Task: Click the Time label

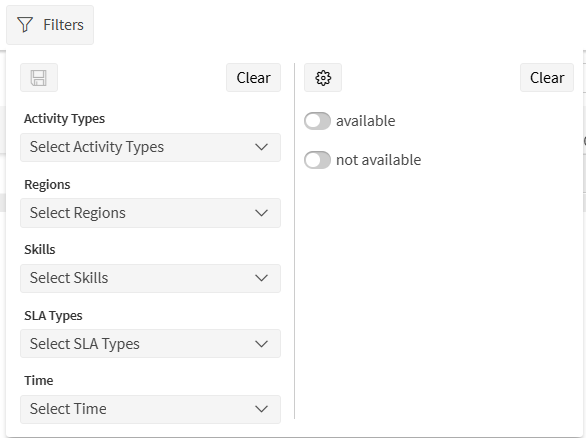Action: point(38,381)
